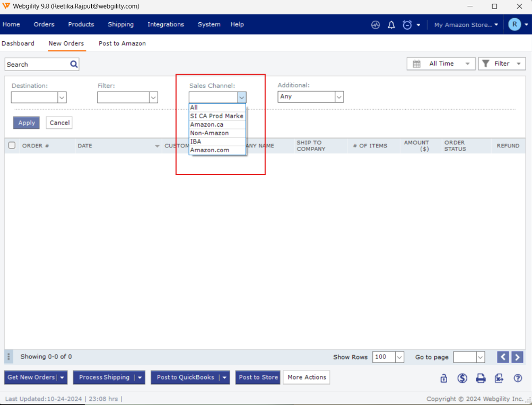
Task: Click the search magnifier icon
Action: [74, 64]
